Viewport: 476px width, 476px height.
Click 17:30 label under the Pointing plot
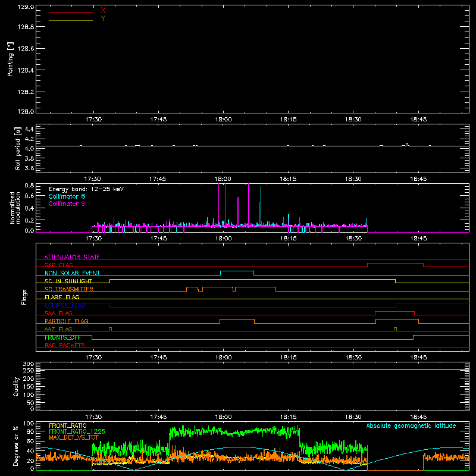pyautogui.click(x=93, y=120)
